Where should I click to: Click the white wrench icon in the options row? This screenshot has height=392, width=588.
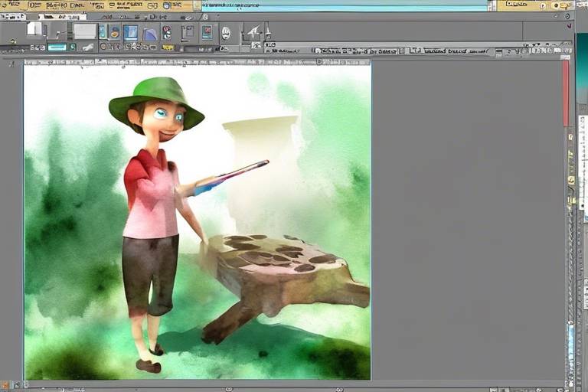pyautogui.click(x=88, y=47)
